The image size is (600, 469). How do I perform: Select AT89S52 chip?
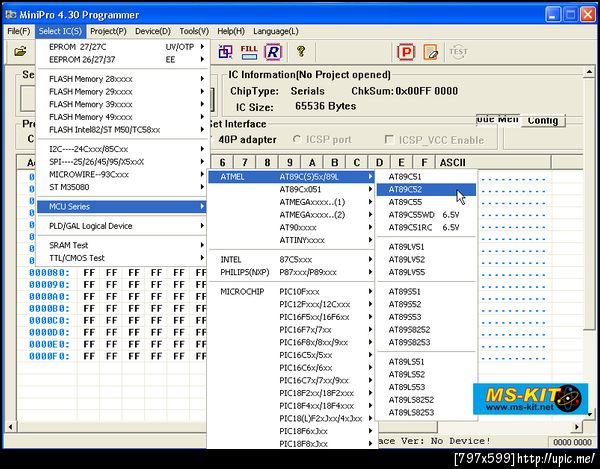pos(426,304)
